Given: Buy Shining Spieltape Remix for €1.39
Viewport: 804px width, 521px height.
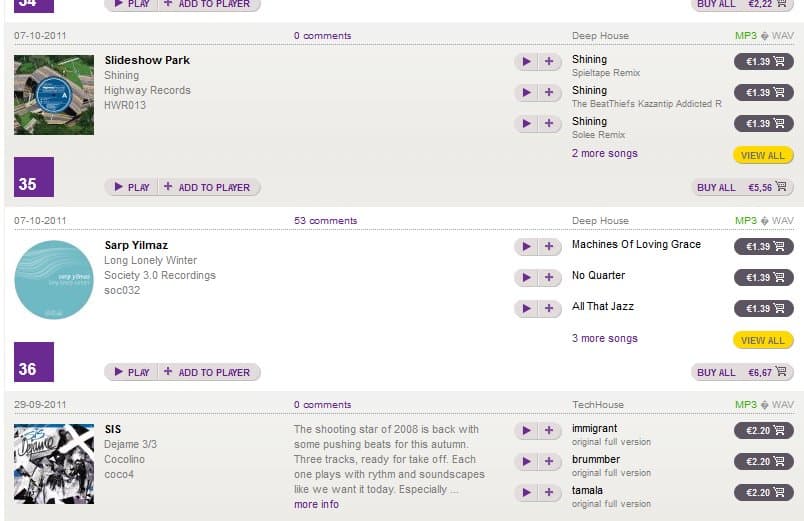Looking at the screenshot, I should (x=764, y=62).
